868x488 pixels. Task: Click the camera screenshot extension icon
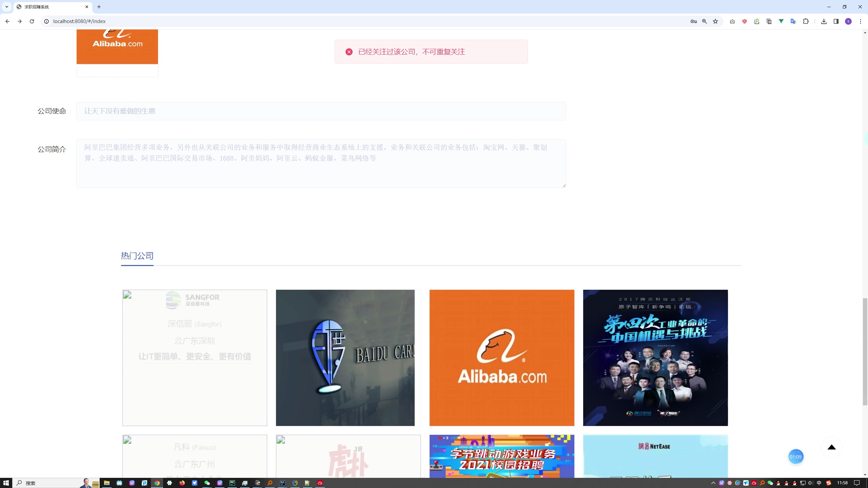coord(732,21)
